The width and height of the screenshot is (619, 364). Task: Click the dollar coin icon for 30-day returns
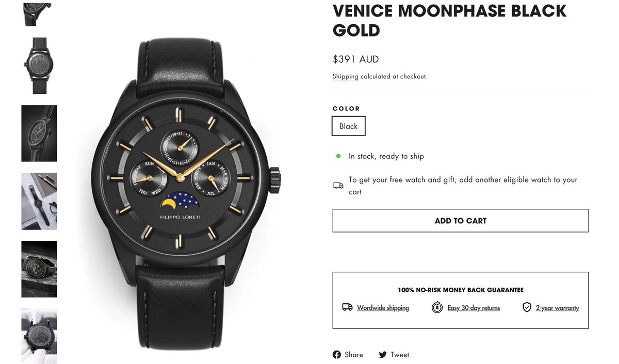pyautogui.click(x=436, y=307)
